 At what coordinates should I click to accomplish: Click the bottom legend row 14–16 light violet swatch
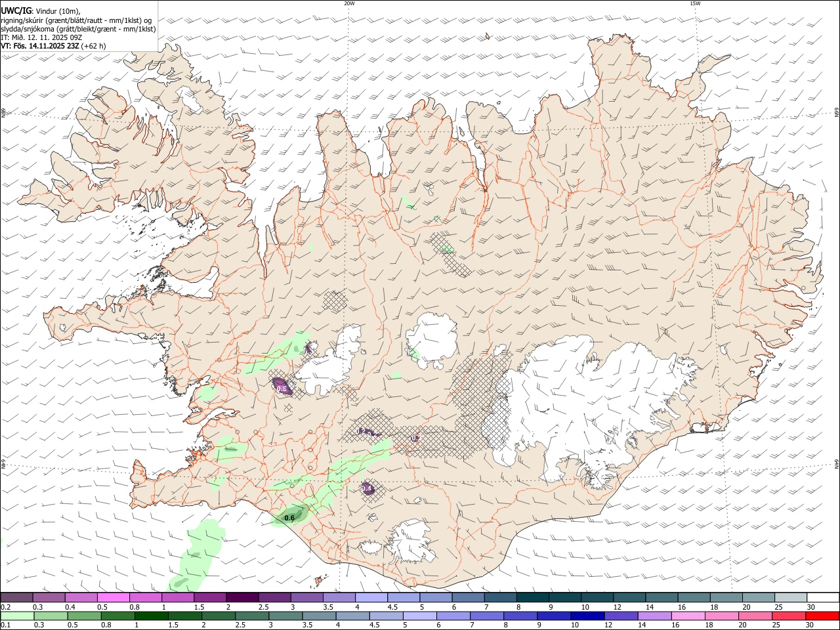click(x=654, y=616)
